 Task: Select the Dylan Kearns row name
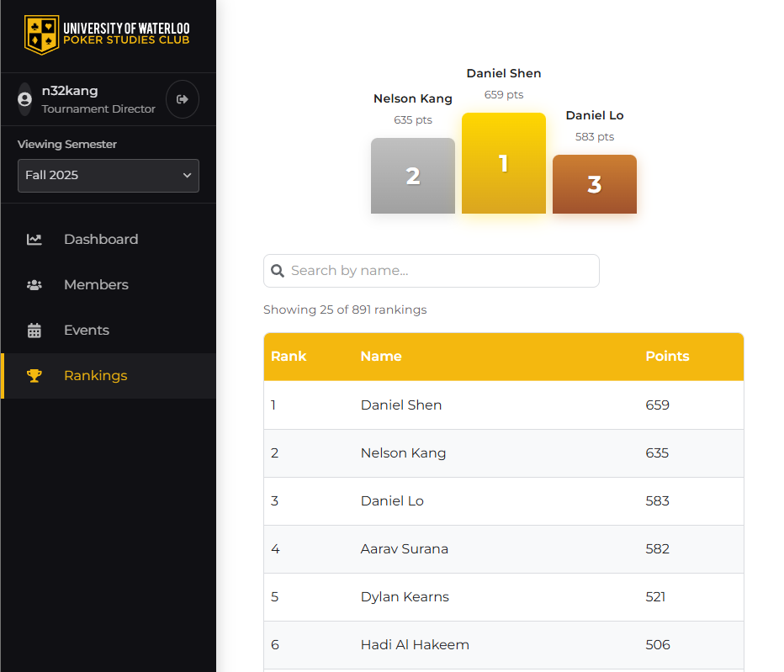pyautogui.click(x=405, y=597)
